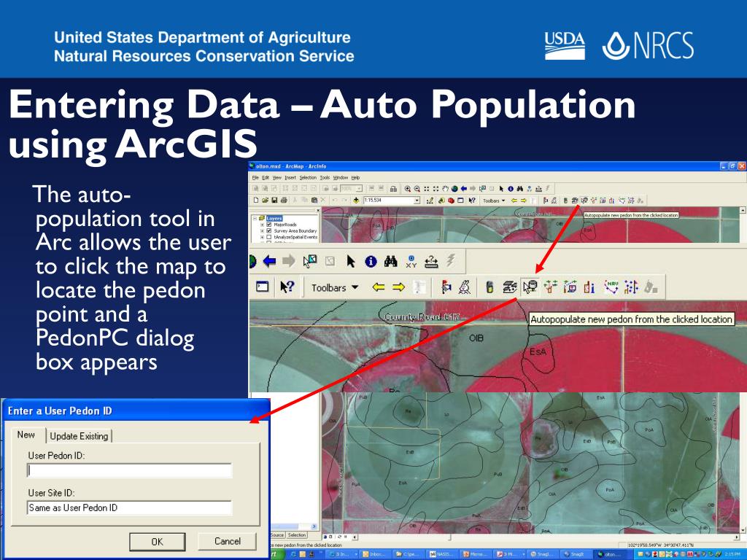
Task: Open the Tools menu
Action: pos(325,178)
